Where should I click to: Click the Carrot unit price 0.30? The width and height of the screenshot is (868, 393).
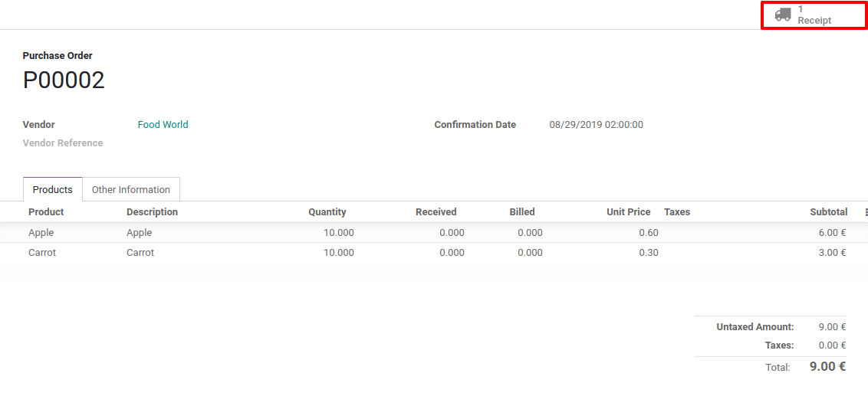(648, 253)
